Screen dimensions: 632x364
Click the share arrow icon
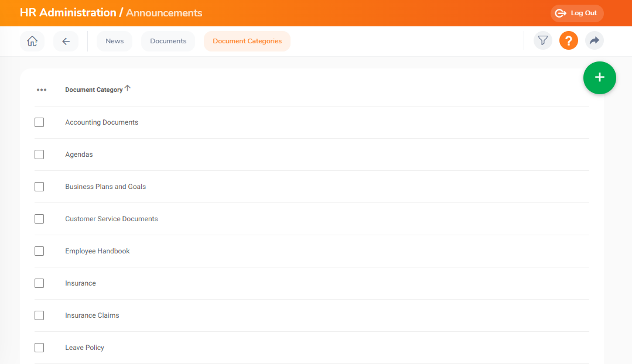[x=595, y=40]
